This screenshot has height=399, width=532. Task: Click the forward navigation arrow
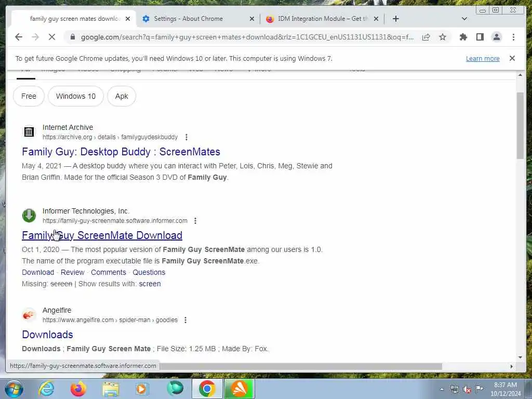(x=35, y=37)
